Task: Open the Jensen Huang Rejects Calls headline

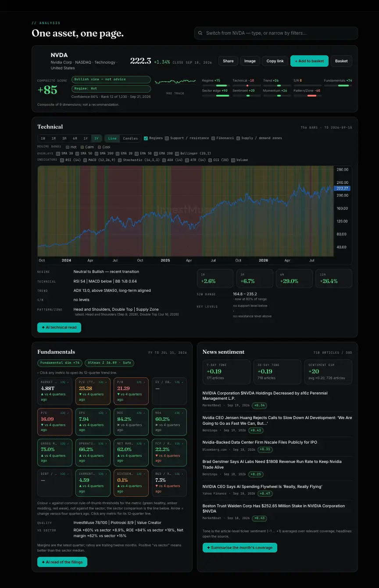Action: pos(277,420)
